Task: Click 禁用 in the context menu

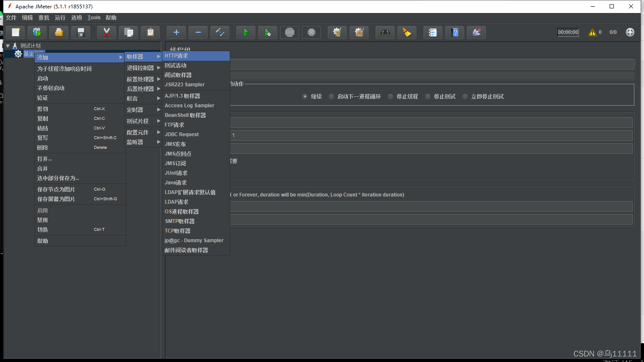Action: click(80, 220)
